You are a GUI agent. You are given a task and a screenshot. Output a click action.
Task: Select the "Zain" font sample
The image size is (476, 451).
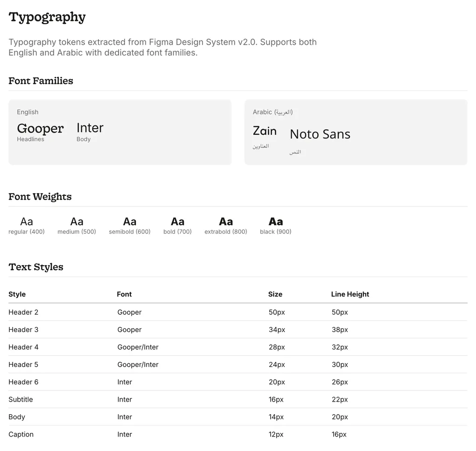coord(265,131)
